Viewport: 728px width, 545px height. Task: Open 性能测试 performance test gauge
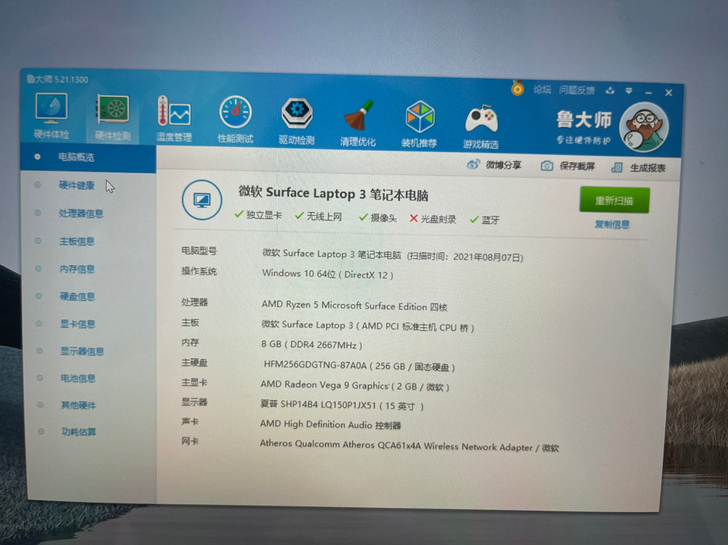point(235,120)
